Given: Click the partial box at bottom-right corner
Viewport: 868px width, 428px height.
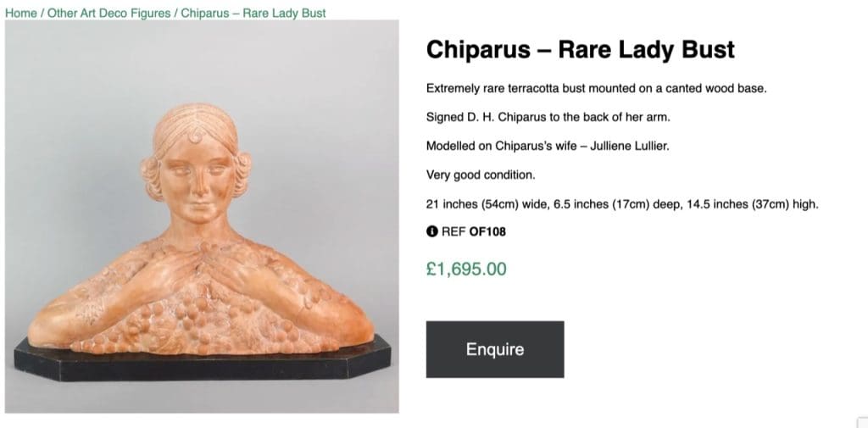Looking at the screenshot, I should pyautogui.click(x=862, y=422).
